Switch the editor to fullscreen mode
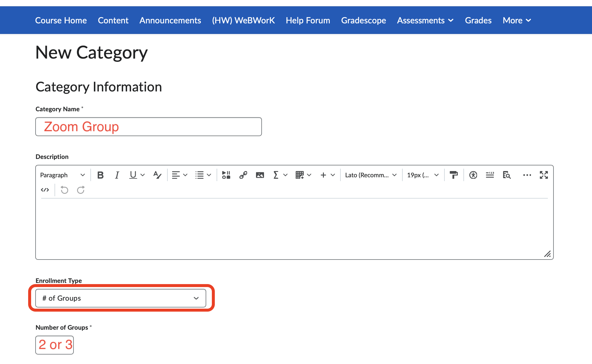592x364 pixels. 544,175
